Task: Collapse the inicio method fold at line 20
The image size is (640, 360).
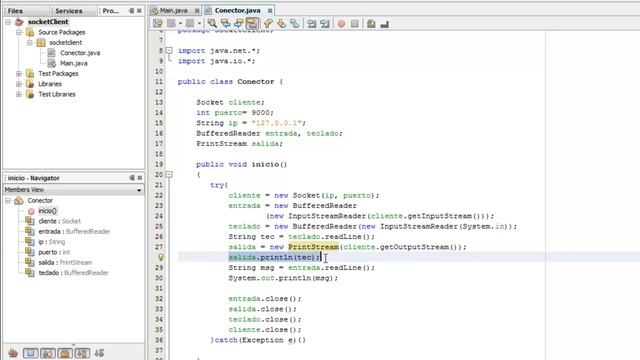Action: (169, 175)
